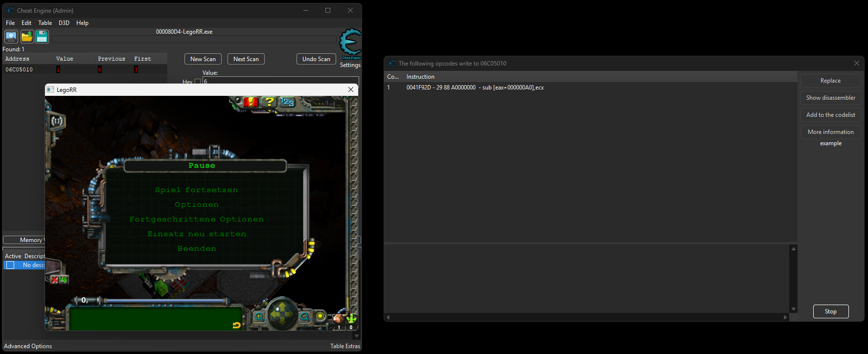
Task: Click the New Scan button
Action: pyautogui.click(x=203, y=59)
